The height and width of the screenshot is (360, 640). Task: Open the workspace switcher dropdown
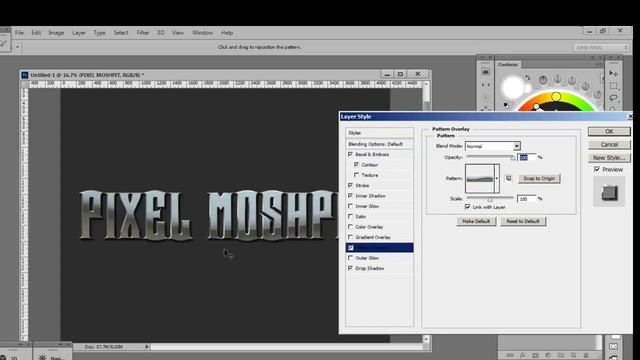(600, 48)
